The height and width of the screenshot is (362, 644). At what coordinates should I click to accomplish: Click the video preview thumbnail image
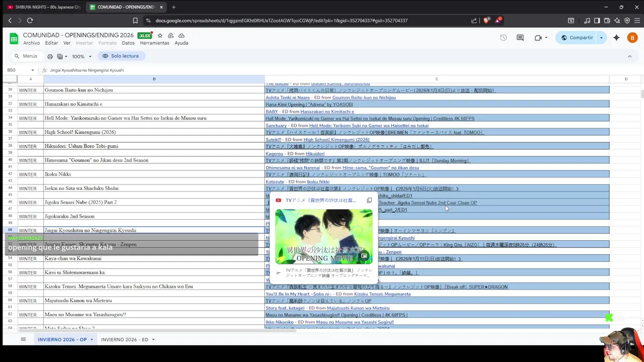[324, 236]
